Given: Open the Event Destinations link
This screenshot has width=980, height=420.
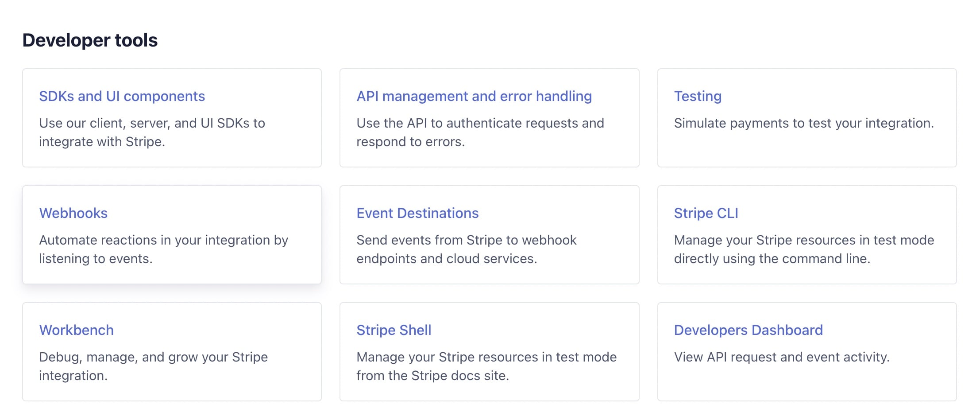Looking at the screenshot, I should click(417, 213).
